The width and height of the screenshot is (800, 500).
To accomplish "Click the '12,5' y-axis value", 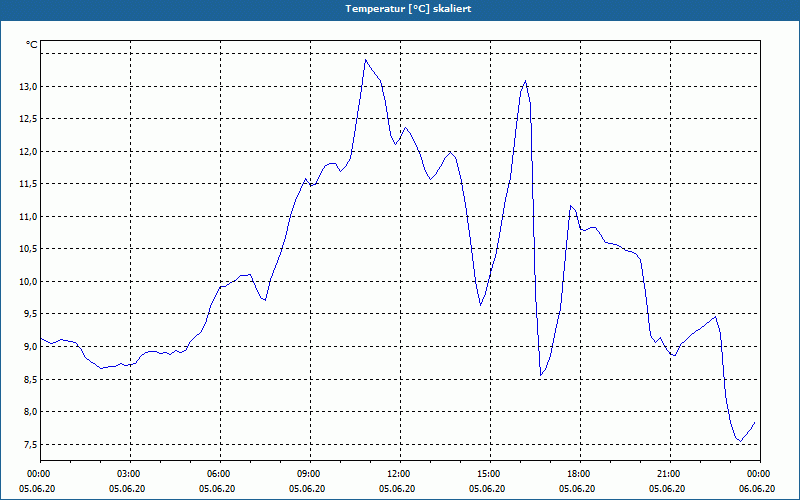I will (28, 119).
